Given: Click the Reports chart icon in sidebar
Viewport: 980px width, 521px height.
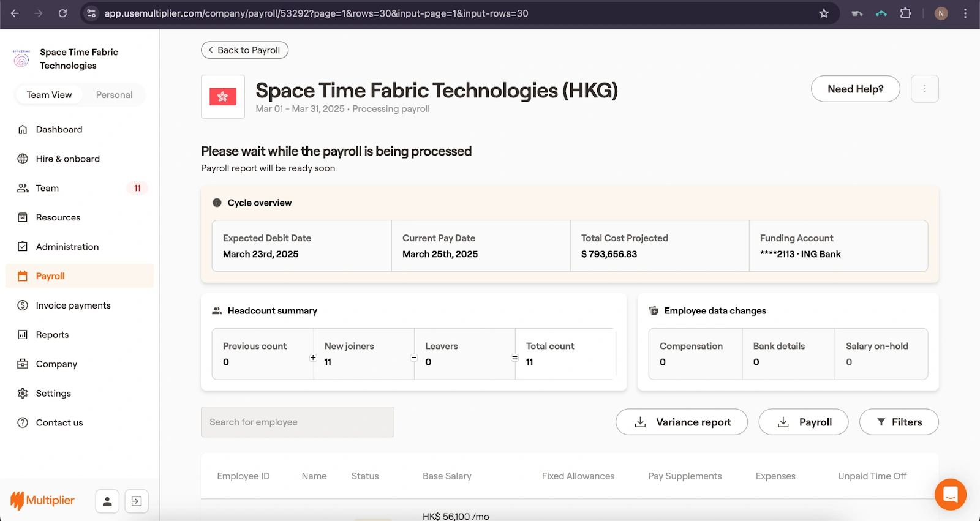Looking at the screenshot, I should click(x=23, y=335).
